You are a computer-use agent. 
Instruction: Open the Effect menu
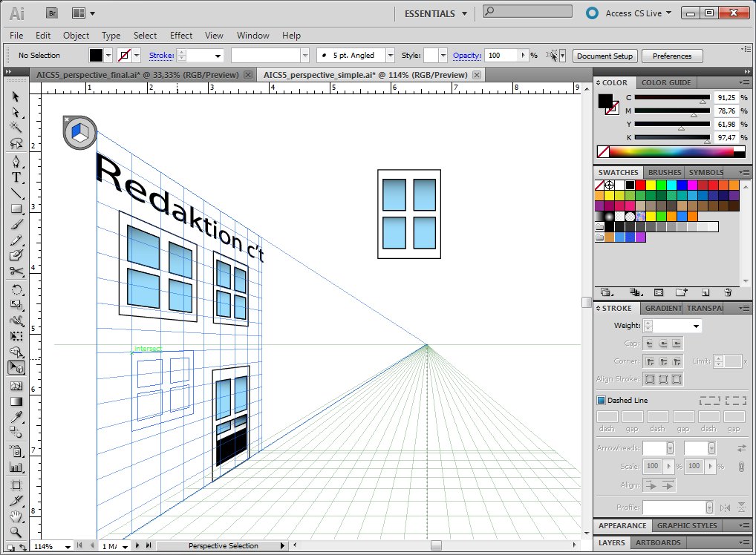(x=181, y=35)
